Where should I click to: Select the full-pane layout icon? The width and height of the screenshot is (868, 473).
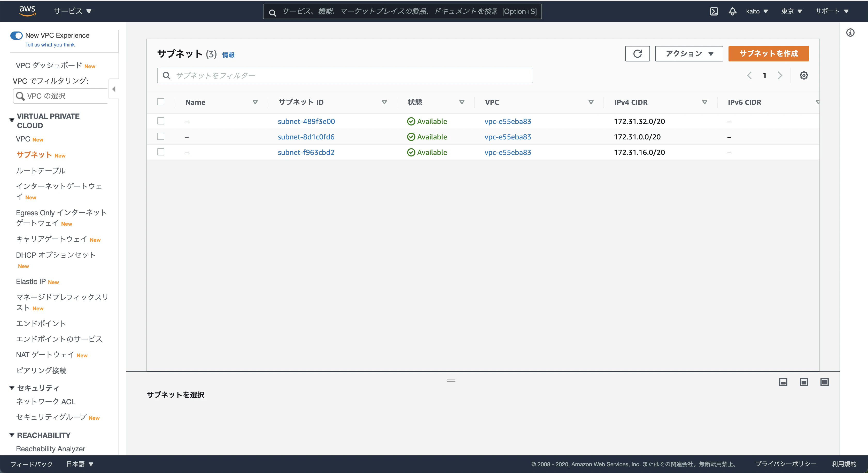coord(825,382)
